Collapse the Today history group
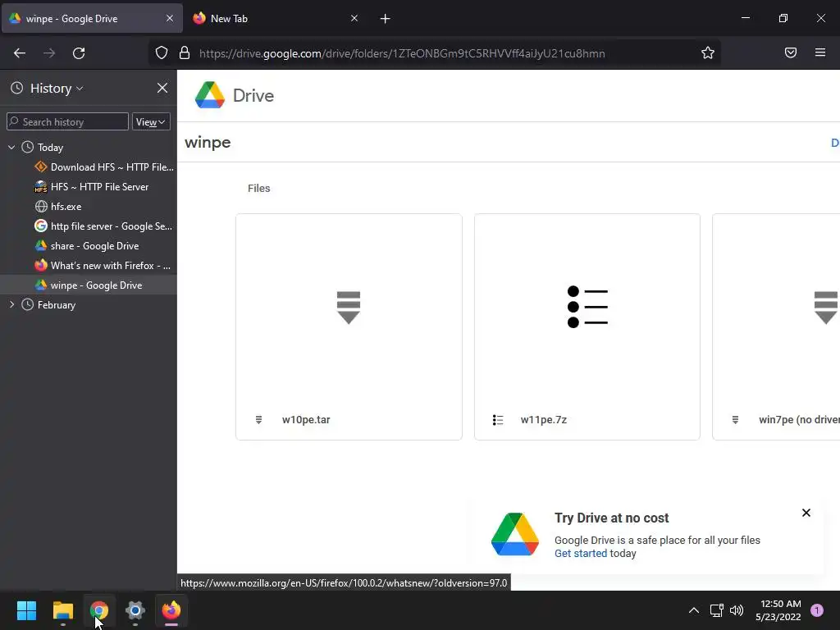The image size is (840, 630). [x=11, y=148]
